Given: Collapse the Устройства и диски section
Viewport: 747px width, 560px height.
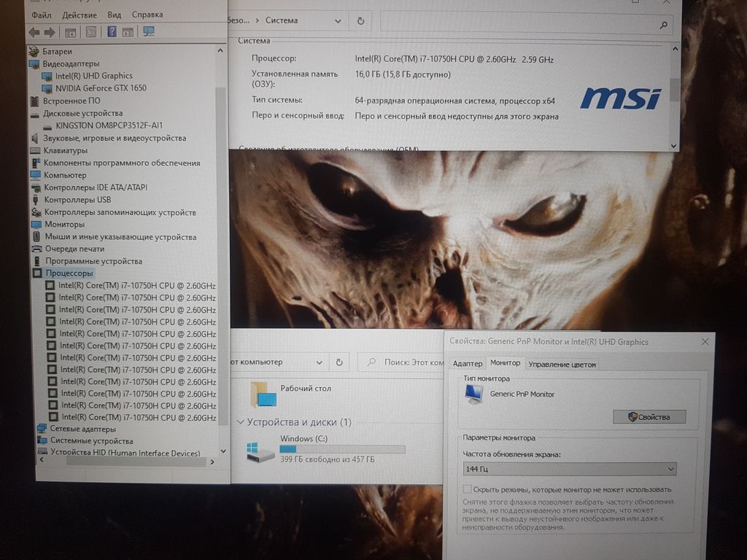Looking at the screenshot, I should point(241,422).
